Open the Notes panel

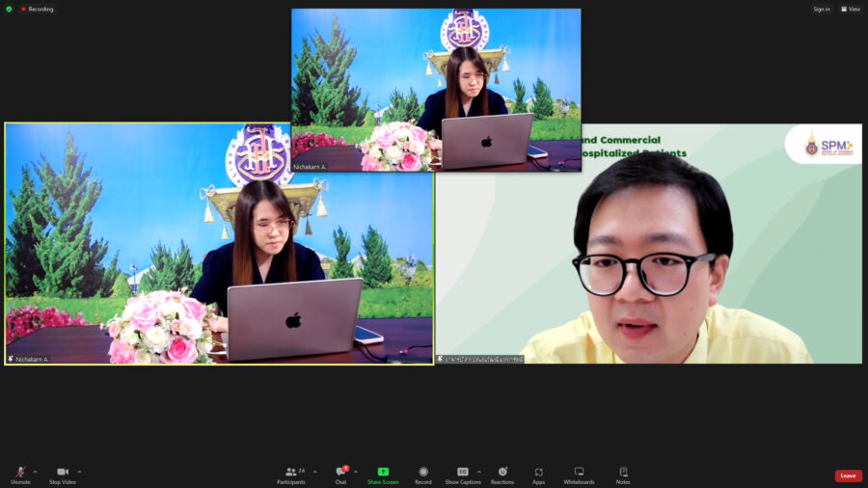click(x=623, y=473)
